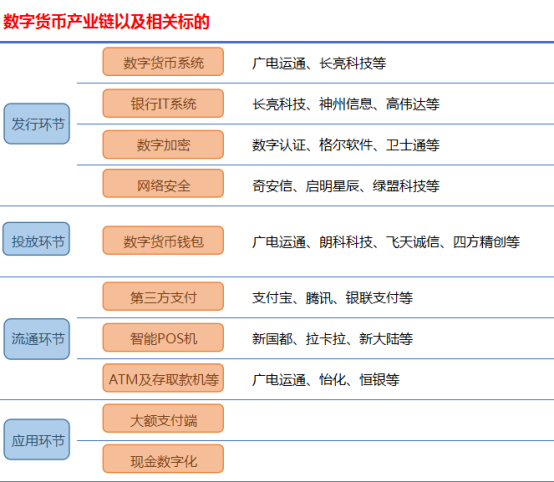This screenshot has height=482, width=554.
Task: Select the 投放环节 blue box
Action: [x=36, y=239]
